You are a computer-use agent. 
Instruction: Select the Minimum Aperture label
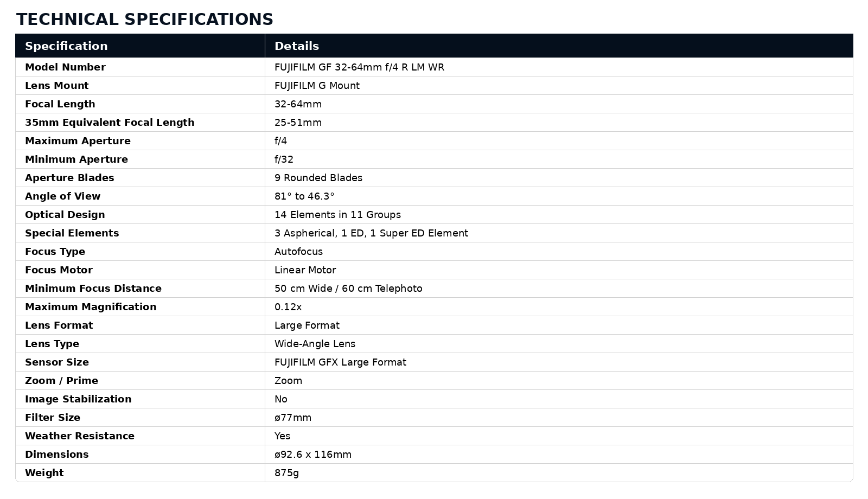[76, 159]
